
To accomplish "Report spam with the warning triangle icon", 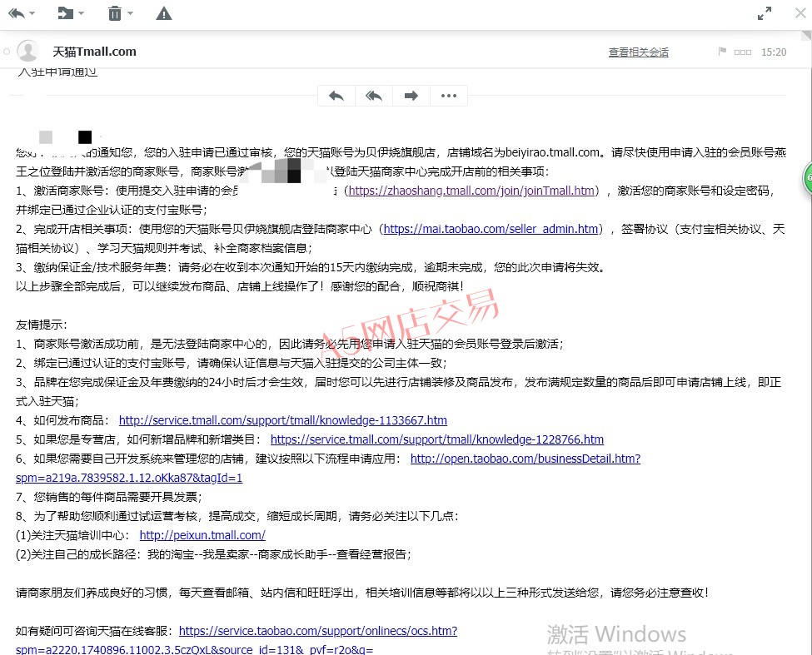I will tap(163, 13).
